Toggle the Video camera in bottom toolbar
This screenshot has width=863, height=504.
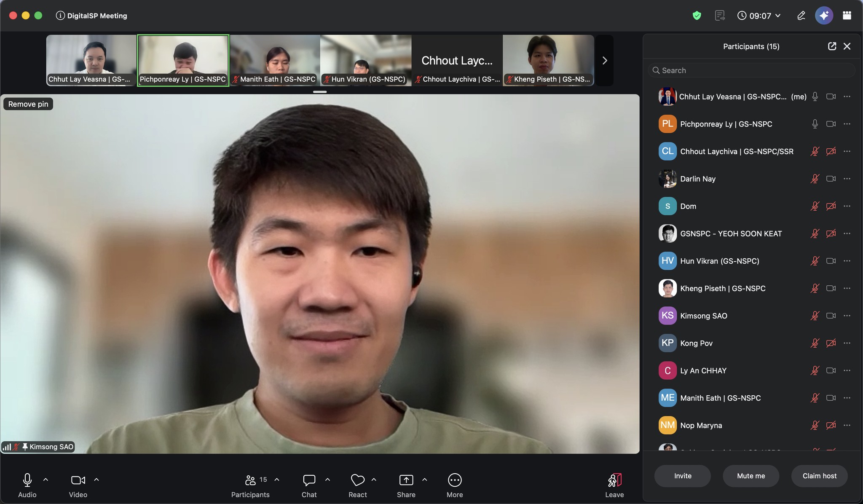[x=78, y=485]
